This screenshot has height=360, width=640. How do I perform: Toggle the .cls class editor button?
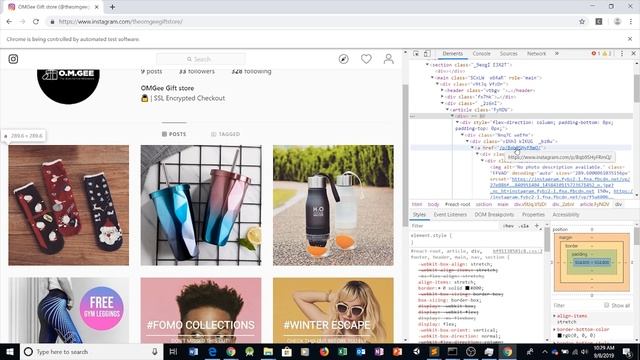pos(524,226)
